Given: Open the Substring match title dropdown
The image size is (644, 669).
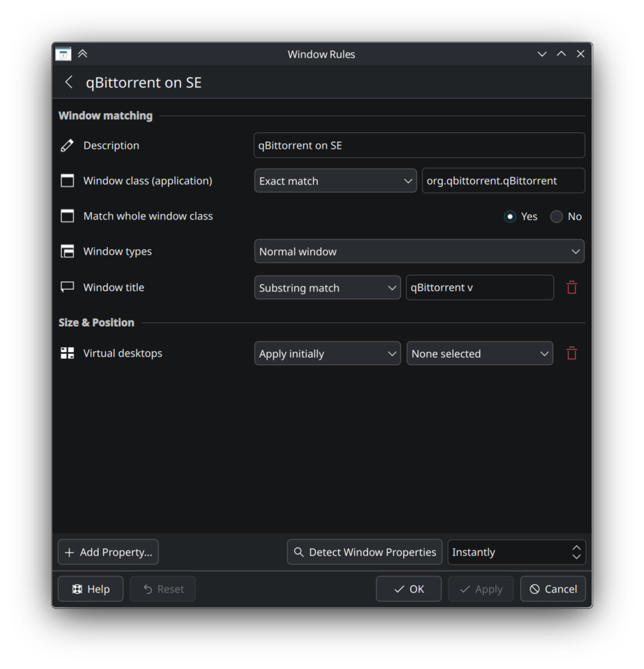Looking at the screenshot, I should tap(327, 288).
